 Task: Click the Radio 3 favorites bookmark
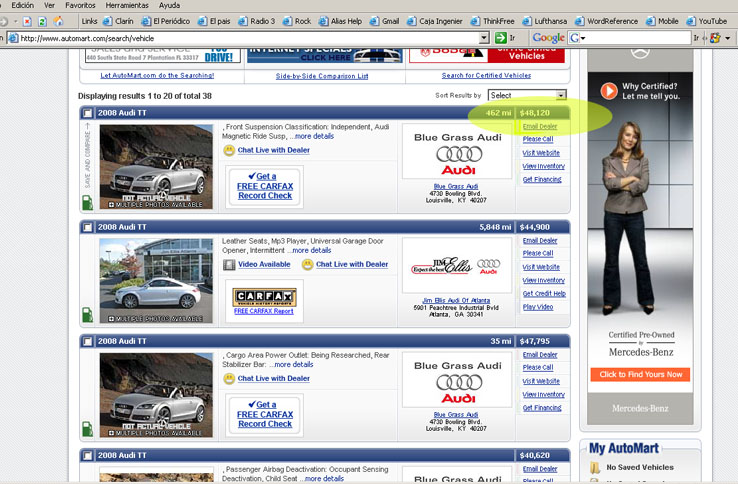pos(257,21)
